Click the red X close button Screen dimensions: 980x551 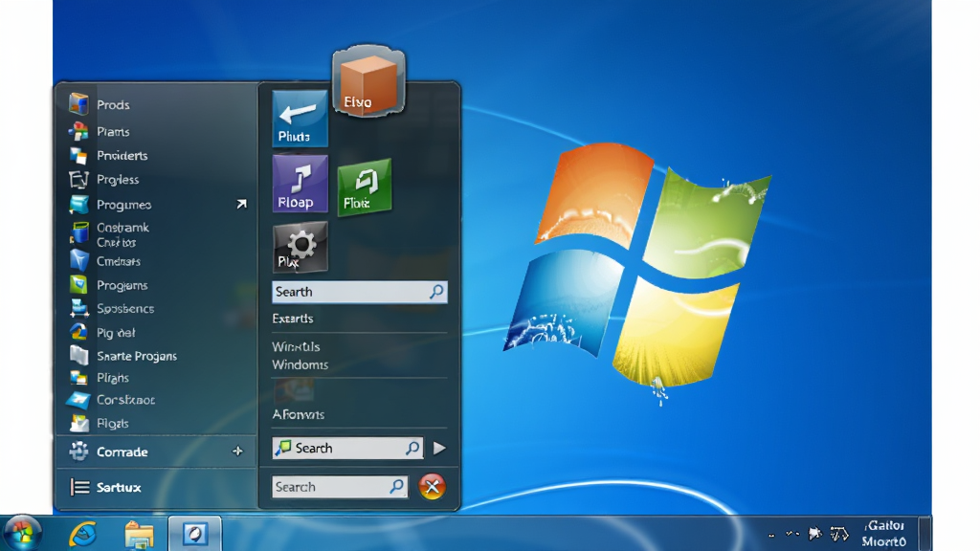click(x=432, y=487)
